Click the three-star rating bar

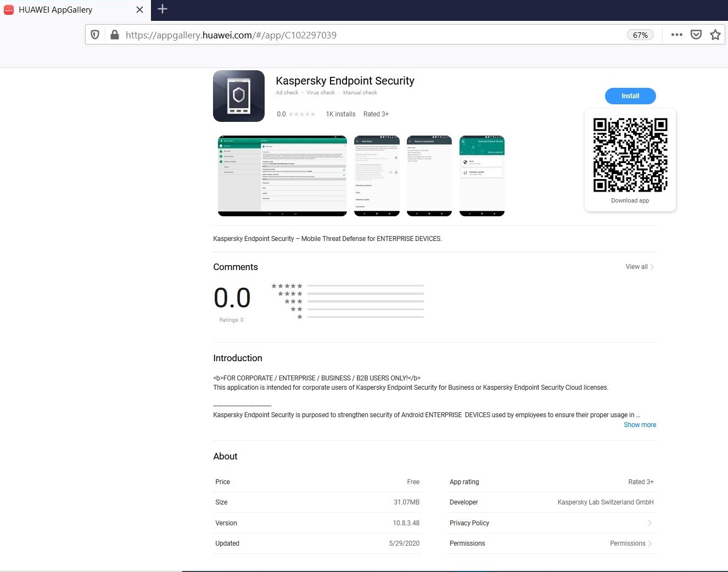tap(365, 301)
